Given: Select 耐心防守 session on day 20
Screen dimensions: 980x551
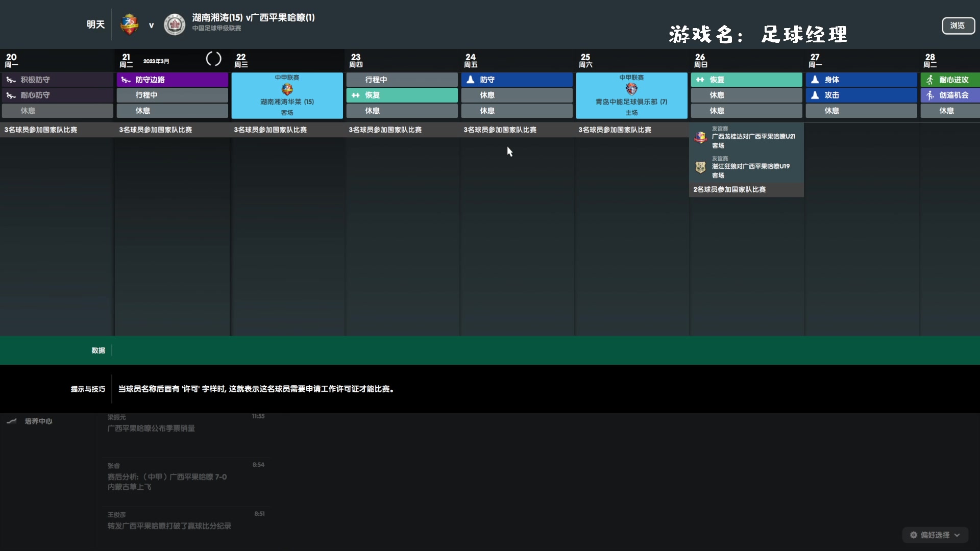Looking at the screenshot, I should pyautogui.click(x=58, y=95).
